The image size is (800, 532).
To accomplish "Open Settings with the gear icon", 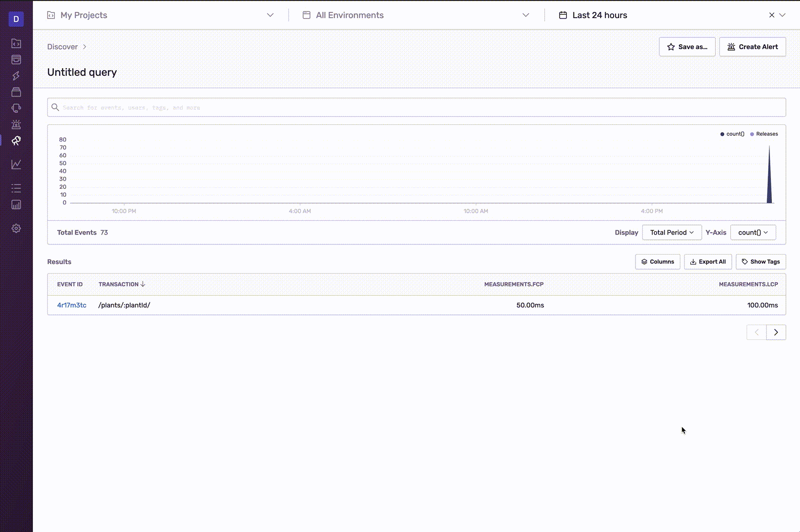I will click(16, 228).
